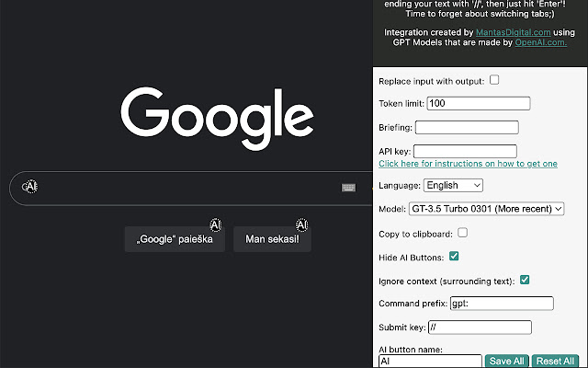Click the AI badge above „Google“ paieška button
The height and width of the screenshot is (368, 588).
216,224
